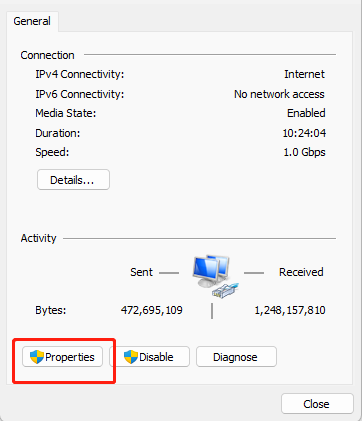Click the Media State label
Image resolution: width=362 pixels, height=421 pixels.
[66, 113]
